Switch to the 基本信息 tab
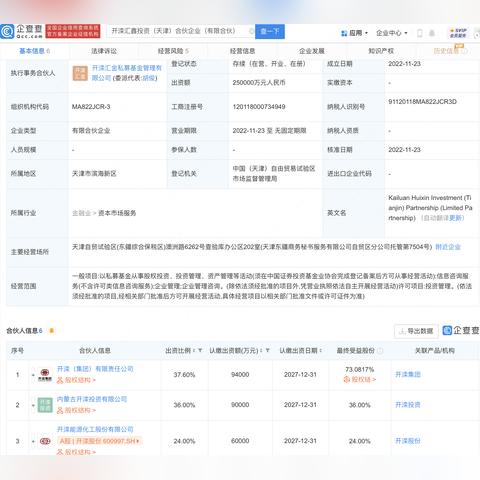The height and width of the screenshot is (480, 480). coord(34,51)
